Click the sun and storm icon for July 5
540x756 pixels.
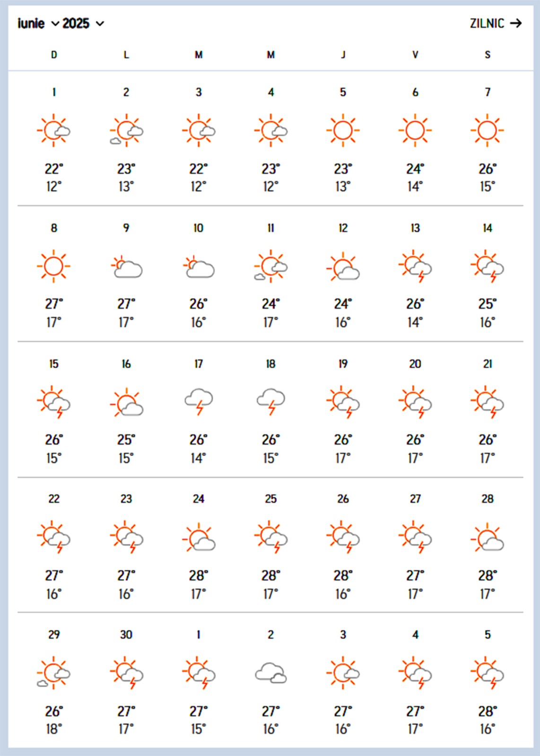488,673
